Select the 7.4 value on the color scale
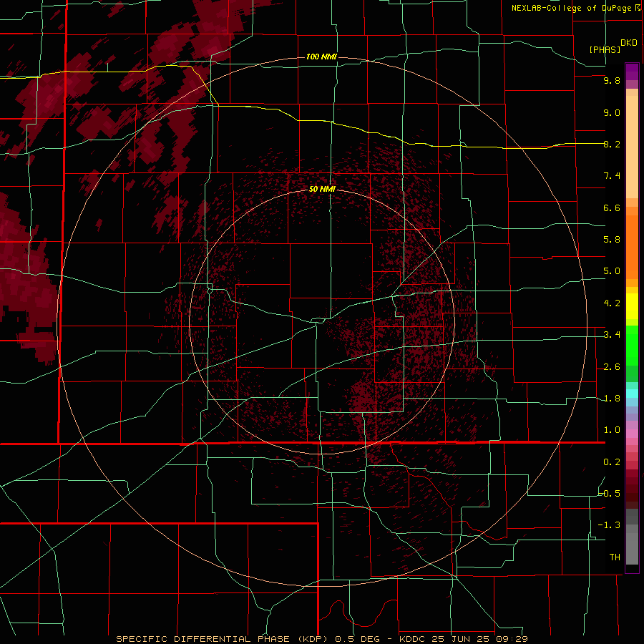 click(x=612, y=176)
